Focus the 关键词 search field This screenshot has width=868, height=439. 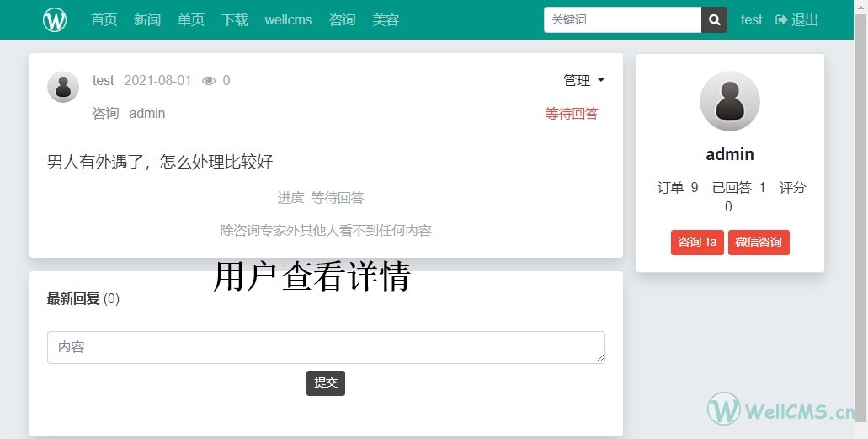click(623, 20)
